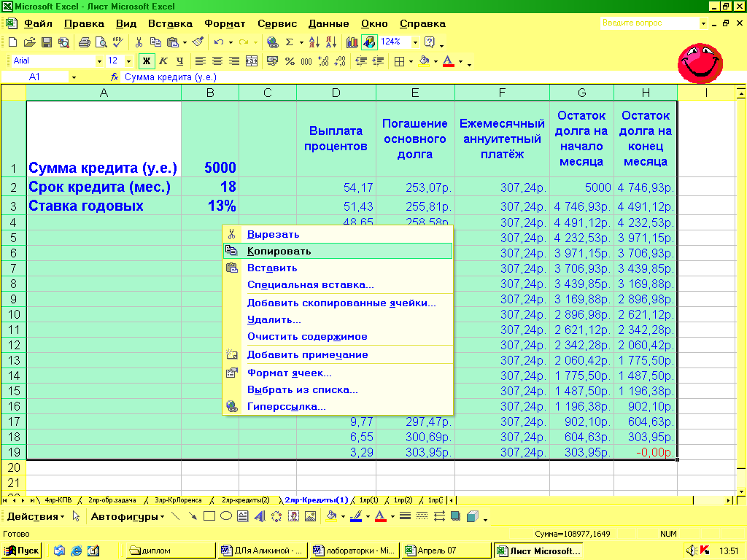This screenshot has height=560, width=747.
Task: Choose Копировать in the context menu
Action: 338,251
